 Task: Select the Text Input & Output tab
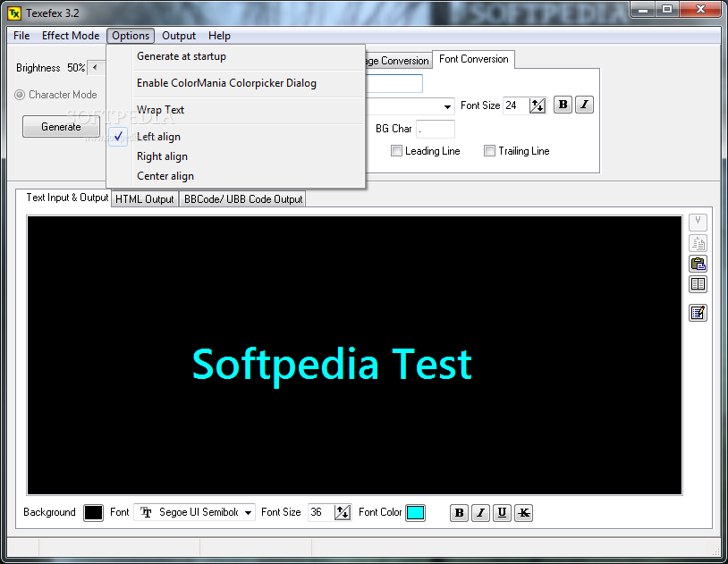pos(64,198)
